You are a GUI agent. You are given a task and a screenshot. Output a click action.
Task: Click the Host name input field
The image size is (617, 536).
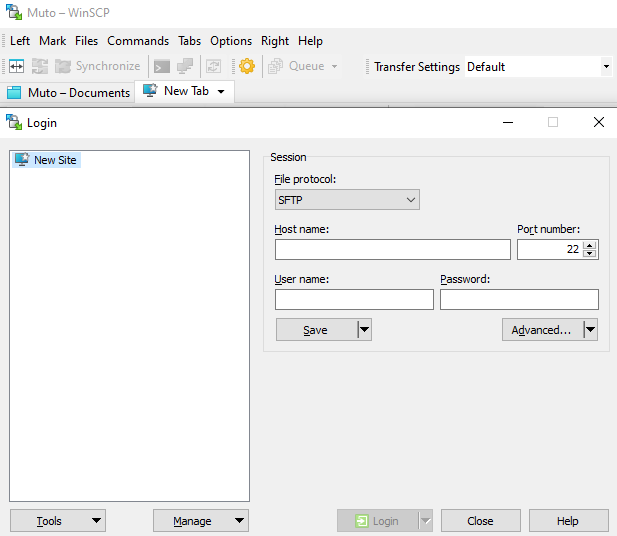click(x=393, y=250)
